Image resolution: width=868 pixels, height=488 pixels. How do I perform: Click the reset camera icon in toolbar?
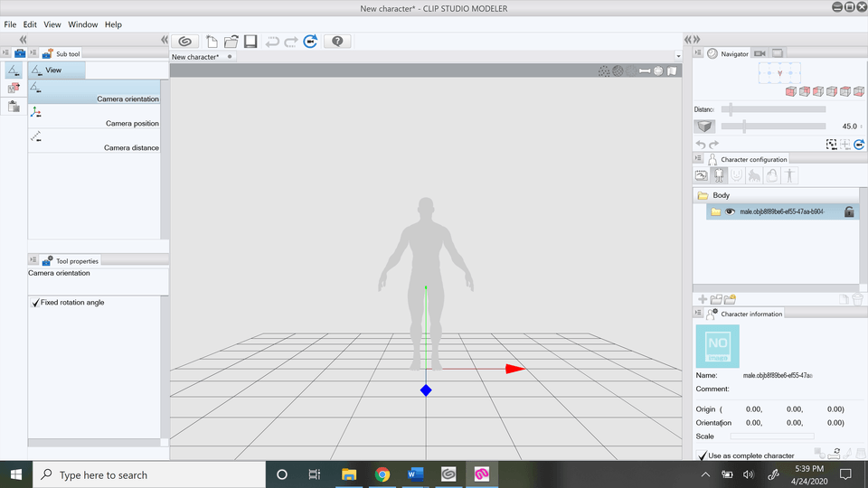(x=311, y=42)
